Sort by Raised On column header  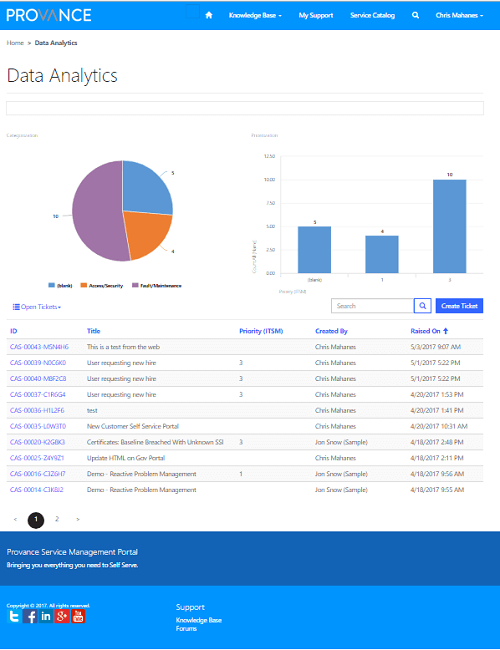[x=425, y=331]
